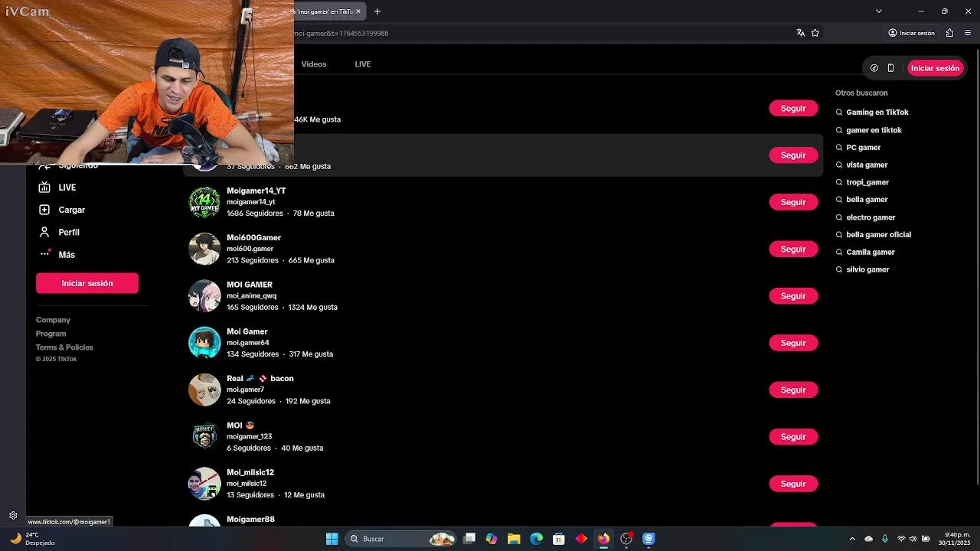This screenshot has height=551, width=980.
Task: Follow Moi_milsic12 with Seguir button
Action: pyautogui.click(x=793, y=484)
